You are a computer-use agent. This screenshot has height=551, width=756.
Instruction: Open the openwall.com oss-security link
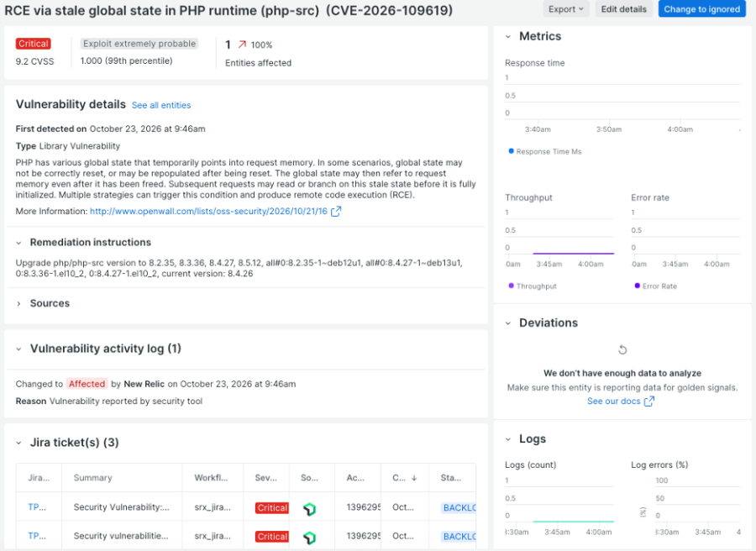pos(208,211)
